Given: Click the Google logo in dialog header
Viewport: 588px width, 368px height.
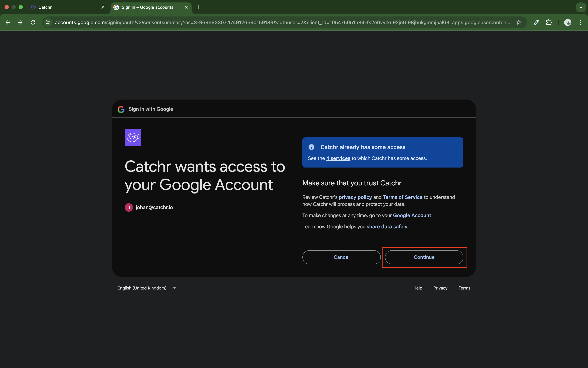Looking at the screenshot, I should point(121,109).
